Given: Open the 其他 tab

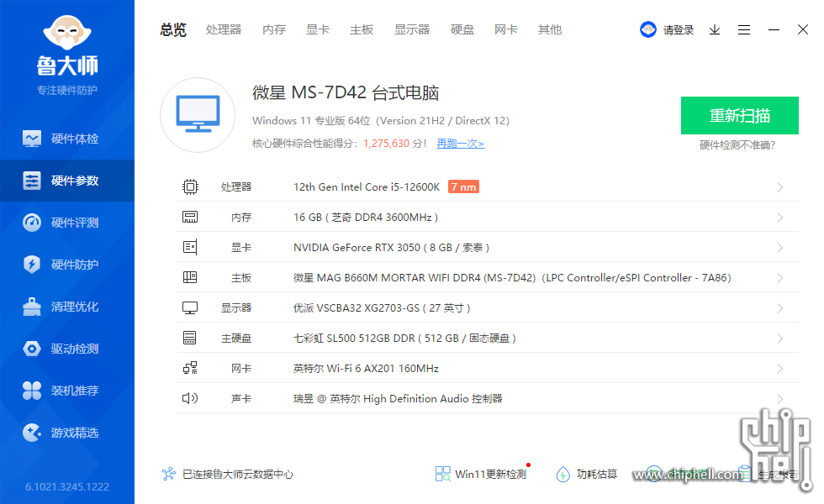Looking at the screenshot, I should pos(550,30).
